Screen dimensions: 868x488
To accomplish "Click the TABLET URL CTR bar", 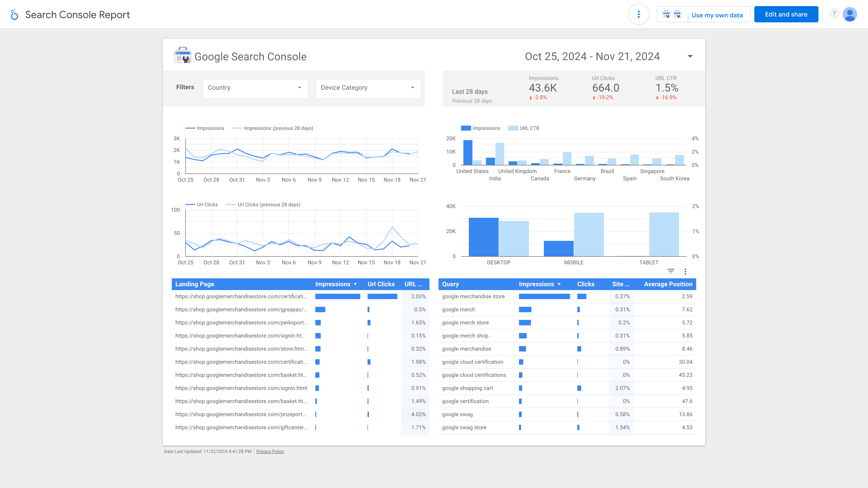I will click(x=664, y=235).
